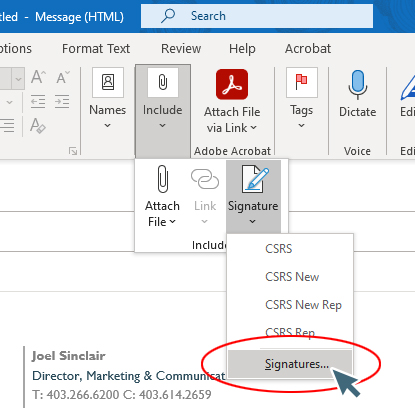Click the Attach File paperclip icon
The image size is (415, 408).
[x=162, y=179]
